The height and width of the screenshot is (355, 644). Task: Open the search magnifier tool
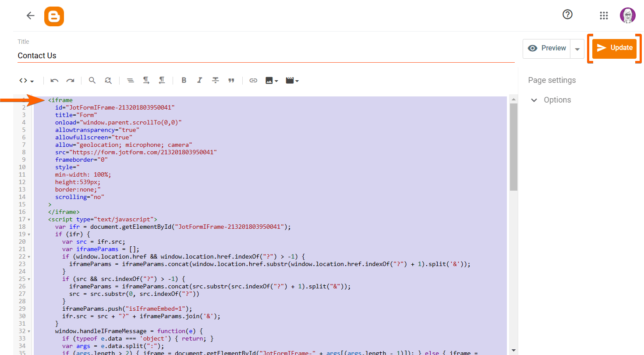[92, 81]
